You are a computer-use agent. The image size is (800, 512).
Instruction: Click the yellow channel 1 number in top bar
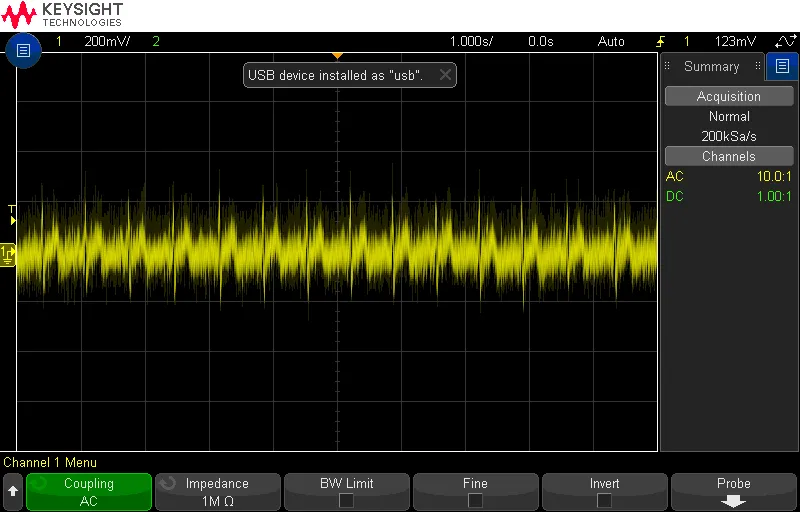coord(59,42)
